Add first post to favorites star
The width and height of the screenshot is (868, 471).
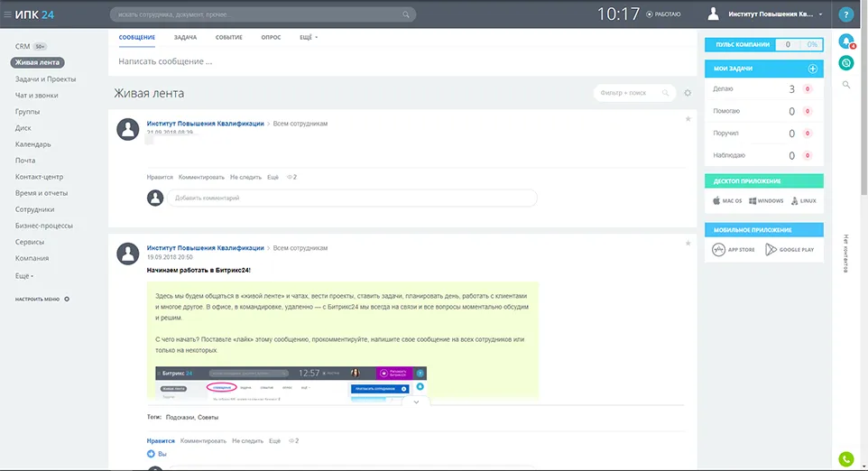coord(688,119)
